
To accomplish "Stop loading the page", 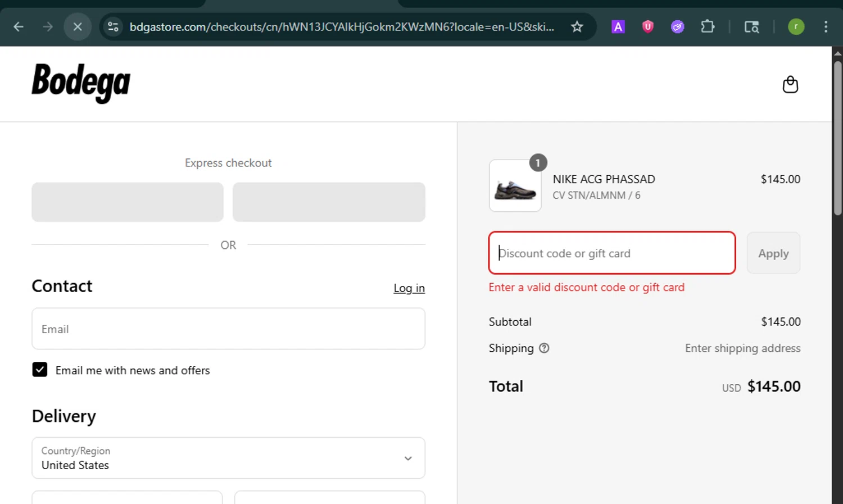I will tap(78, 26).
